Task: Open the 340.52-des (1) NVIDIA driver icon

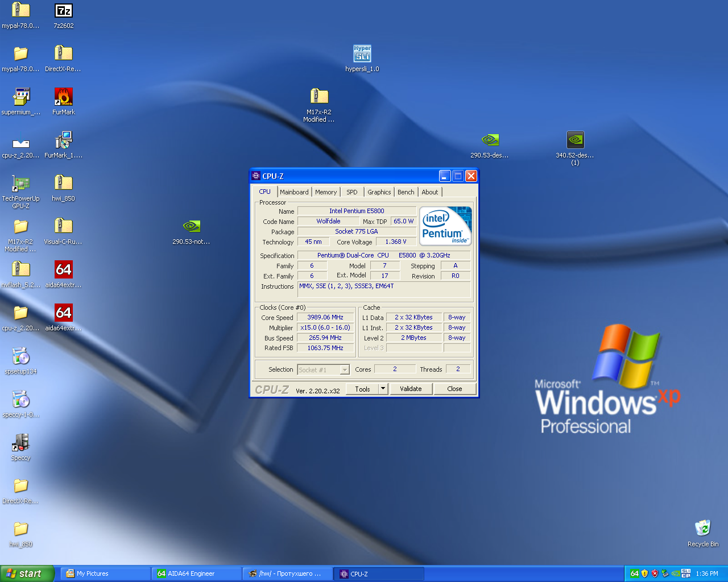Action: [x=575, y=140]
